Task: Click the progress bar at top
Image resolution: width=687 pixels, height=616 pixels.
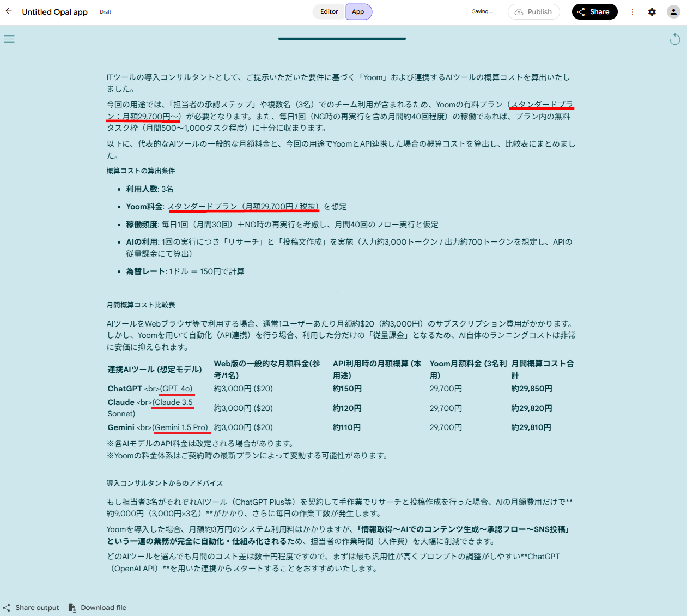Action: tap(342, 39)
